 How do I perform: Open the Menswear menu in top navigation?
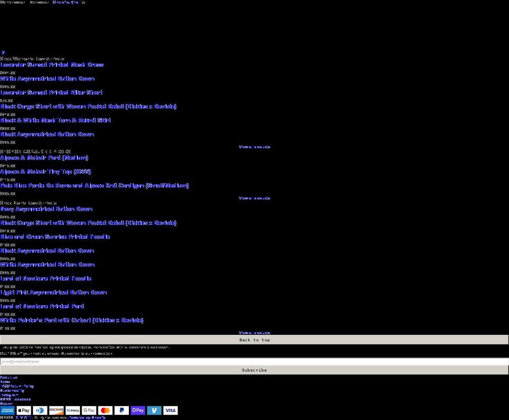pyautogui.click(x=39, y=2)
